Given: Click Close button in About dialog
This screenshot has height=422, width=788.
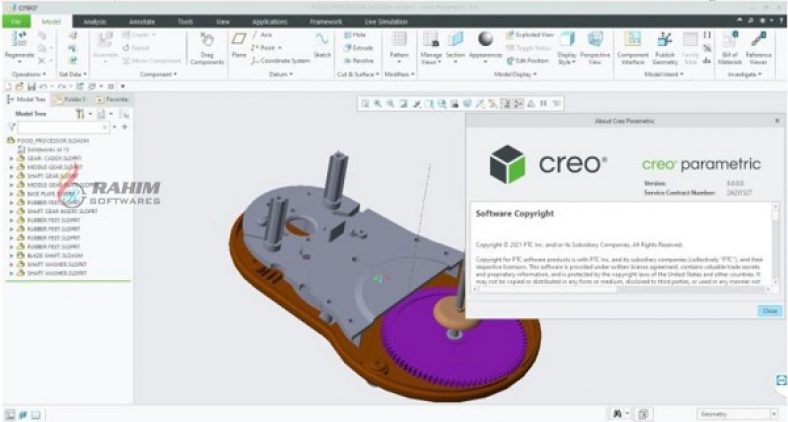Looking at the screenshot, I should click(x=769, y=311).
